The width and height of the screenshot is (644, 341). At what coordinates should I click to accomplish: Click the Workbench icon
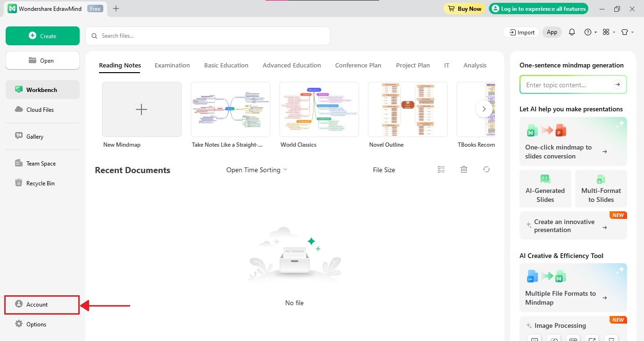click(19, 90)
